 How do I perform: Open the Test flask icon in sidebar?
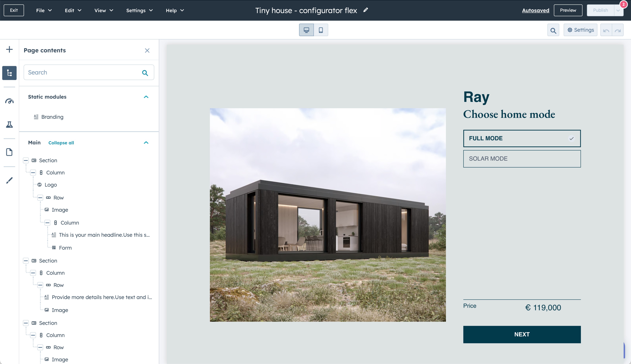(x=9, y=124)
